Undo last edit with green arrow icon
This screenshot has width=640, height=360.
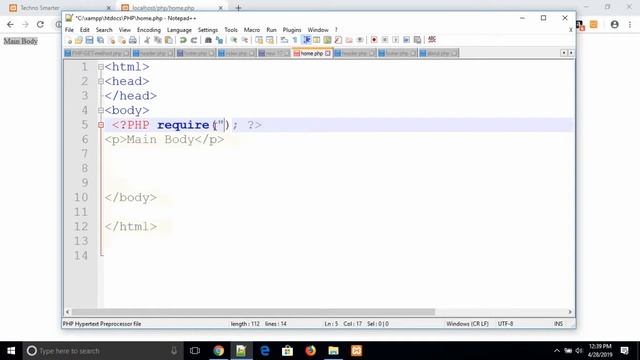[x=183, y=40]
